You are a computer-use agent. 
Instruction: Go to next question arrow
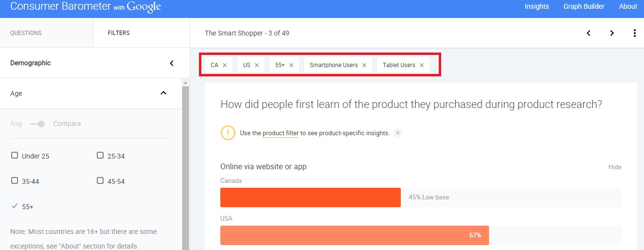tap(612, 33)
